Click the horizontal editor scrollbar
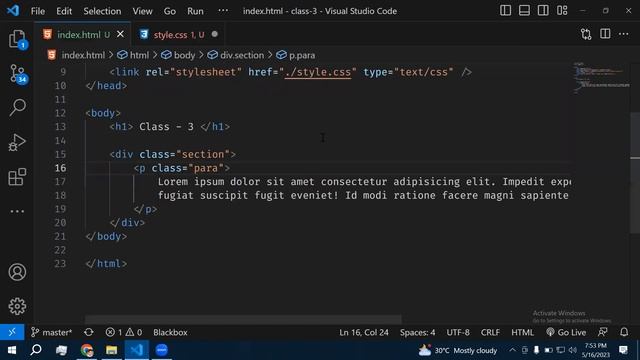Screen dimensions: 640x360 coord(243,319)
